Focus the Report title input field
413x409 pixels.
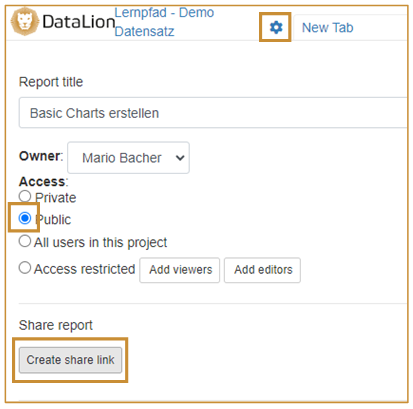pos(213,113)
